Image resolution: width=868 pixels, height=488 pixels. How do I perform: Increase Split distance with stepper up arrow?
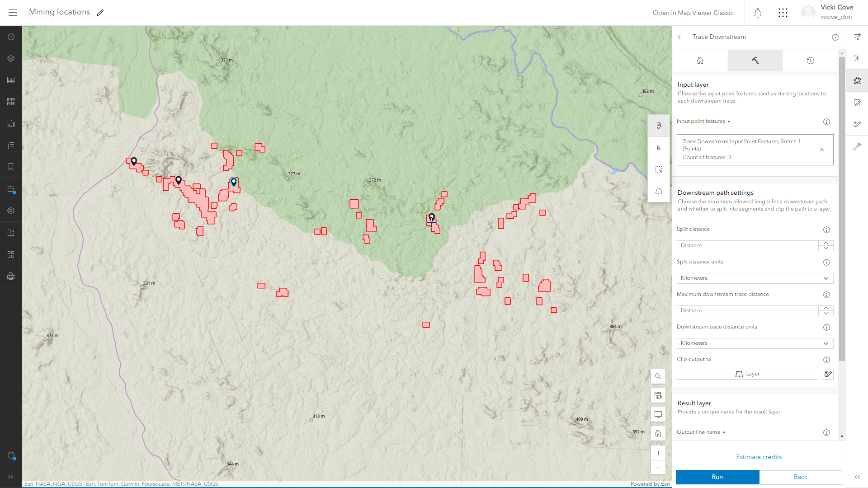point(826,243)
